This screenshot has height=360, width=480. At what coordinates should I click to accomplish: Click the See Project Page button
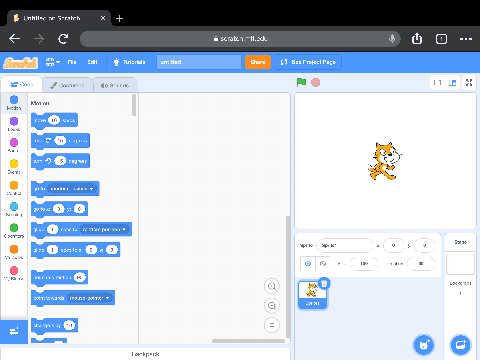[308, 62]
